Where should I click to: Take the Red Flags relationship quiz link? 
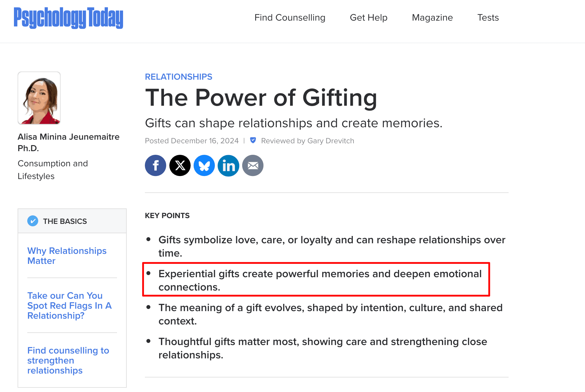point(69,305)
